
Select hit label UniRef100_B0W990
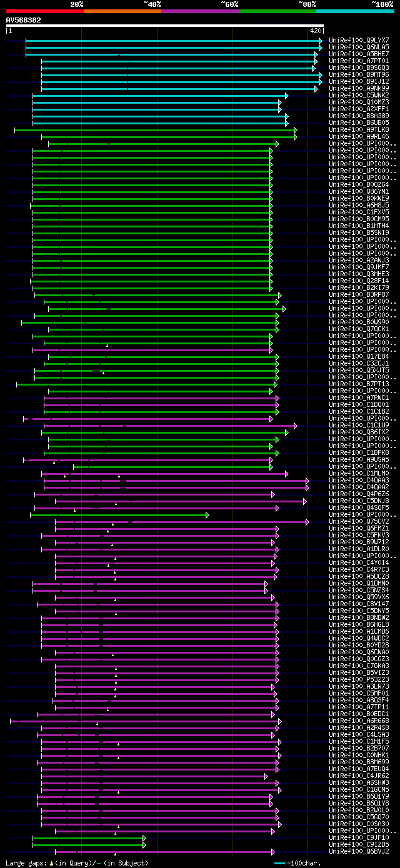tap(359, 322)
